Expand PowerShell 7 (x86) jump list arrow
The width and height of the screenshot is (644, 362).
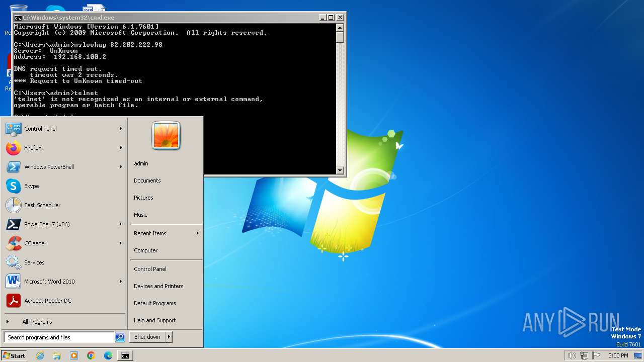pyautogui.click(x=121, y=224)
